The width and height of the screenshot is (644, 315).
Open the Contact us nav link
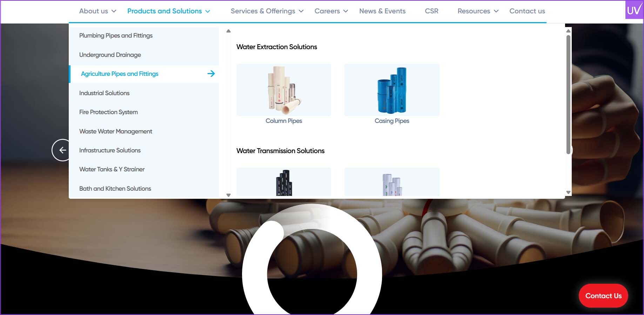coord(527,11)
